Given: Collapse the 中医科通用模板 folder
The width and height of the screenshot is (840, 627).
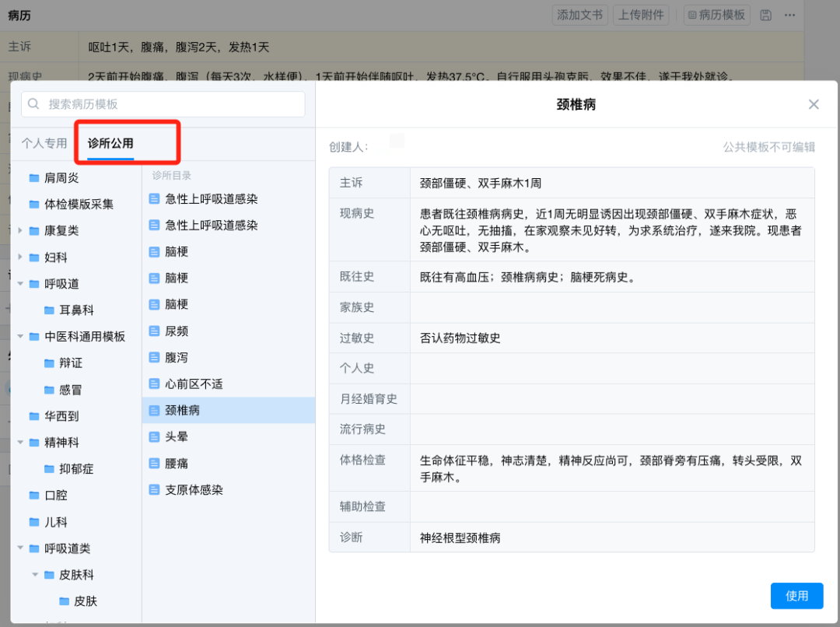Looking at the screenshot, I should (x=20, y=337).
